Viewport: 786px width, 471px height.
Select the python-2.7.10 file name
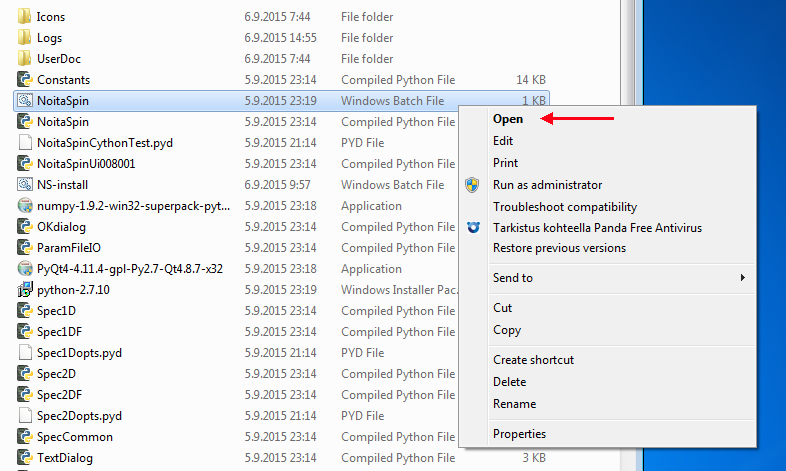pos(73,290)
